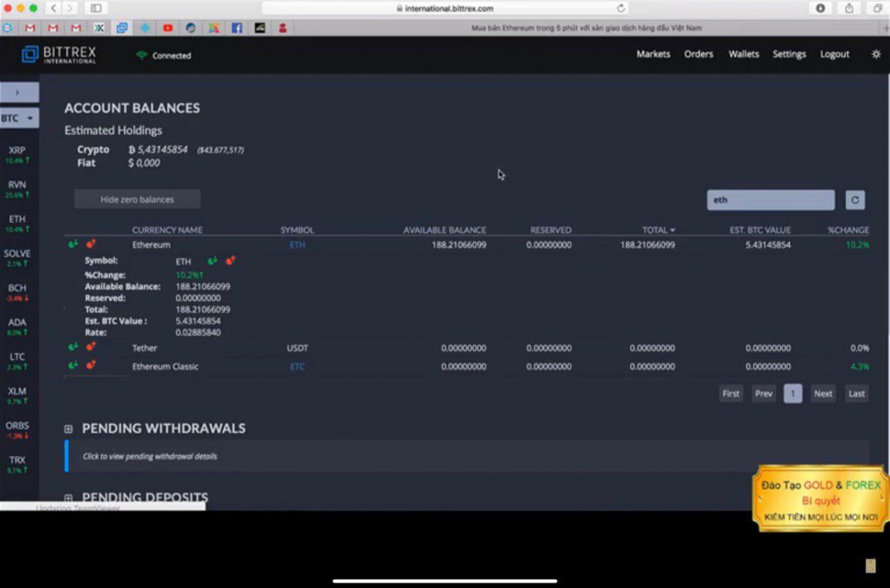Sort by Total column header
Image resolution: width=890 pixels, height=588 pixels.
(659, 230)
